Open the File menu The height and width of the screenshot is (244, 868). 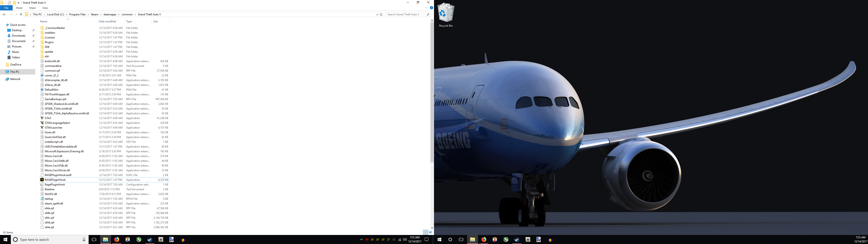6,8
